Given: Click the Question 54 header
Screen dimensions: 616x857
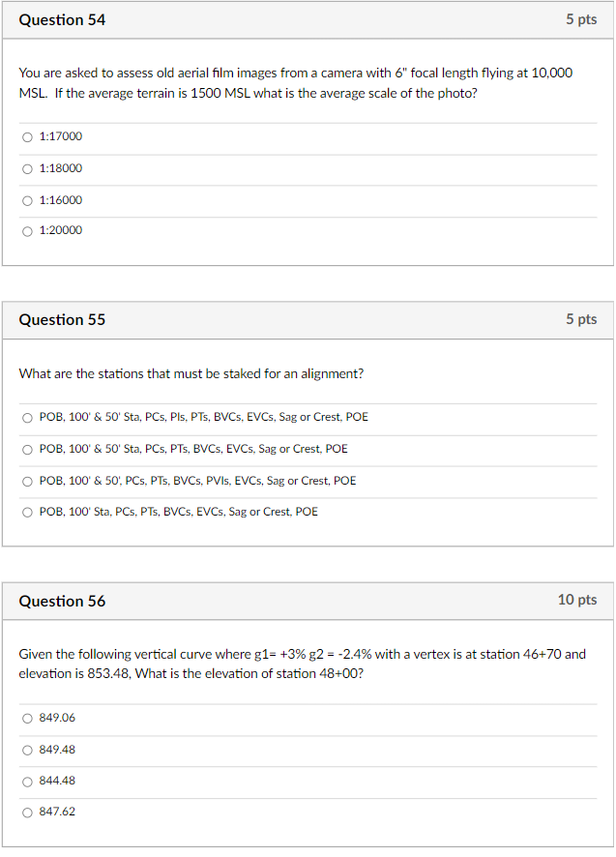Looking at the screenshot, I should point(61,19).
